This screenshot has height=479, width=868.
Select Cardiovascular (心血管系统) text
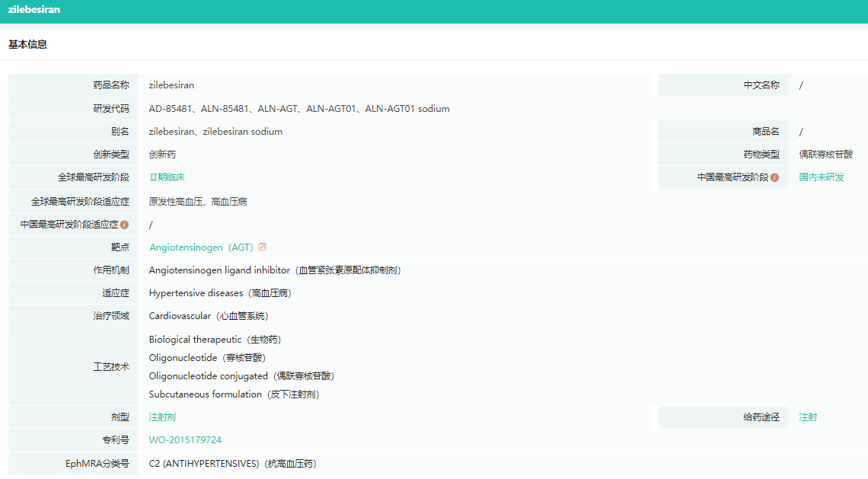[208, 316]
